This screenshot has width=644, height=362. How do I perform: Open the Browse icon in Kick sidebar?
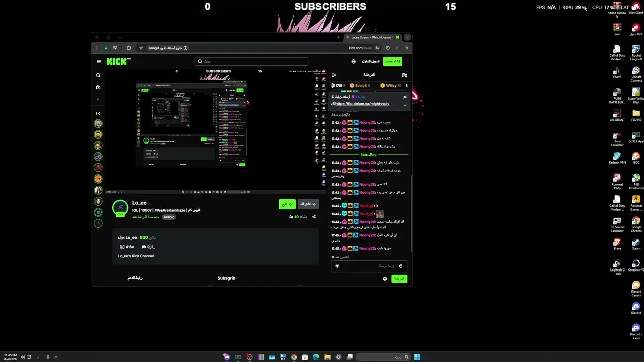click(98, 87)
